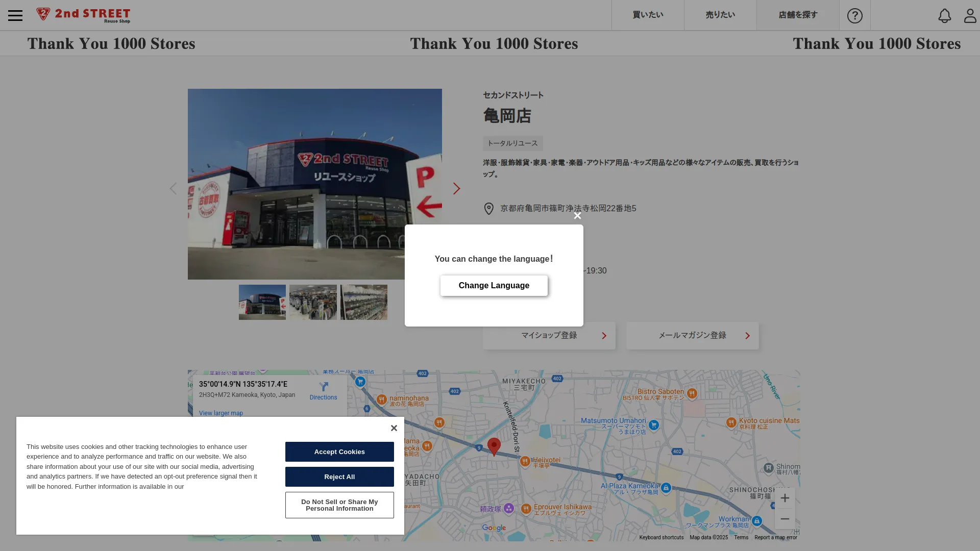This screenshot has width=980, height=551.
Task: Select the third store interior thumbnail
Action: 364,302
